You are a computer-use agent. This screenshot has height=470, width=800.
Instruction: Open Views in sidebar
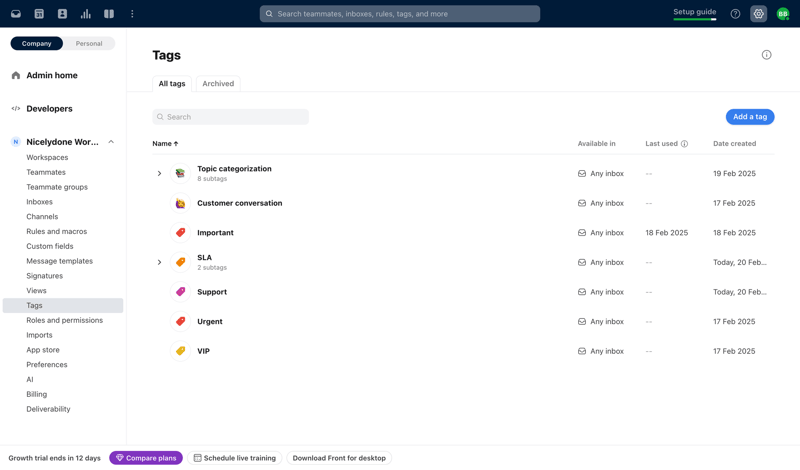pyautogui.click(x=36, y=291)
